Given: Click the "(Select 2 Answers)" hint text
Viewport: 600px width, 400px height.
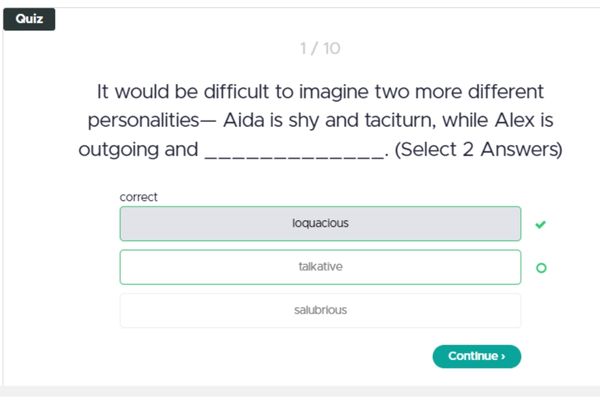Looking at the screenshot, I should 479,151.
